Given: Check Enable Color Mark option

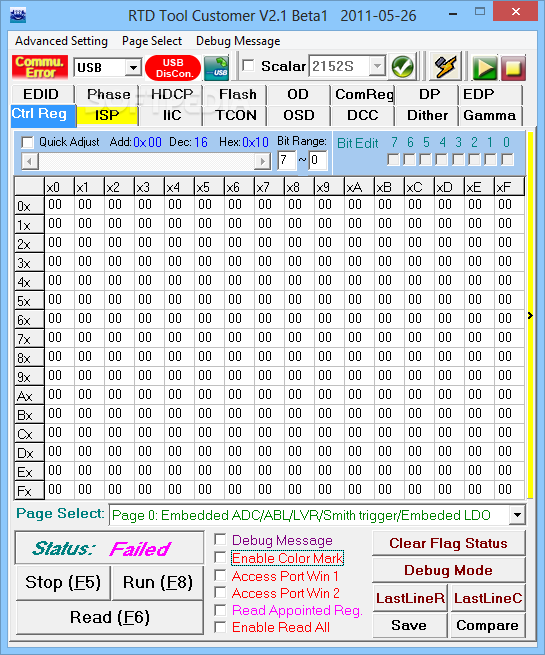Looking at the screenshot, I should 220,557.
